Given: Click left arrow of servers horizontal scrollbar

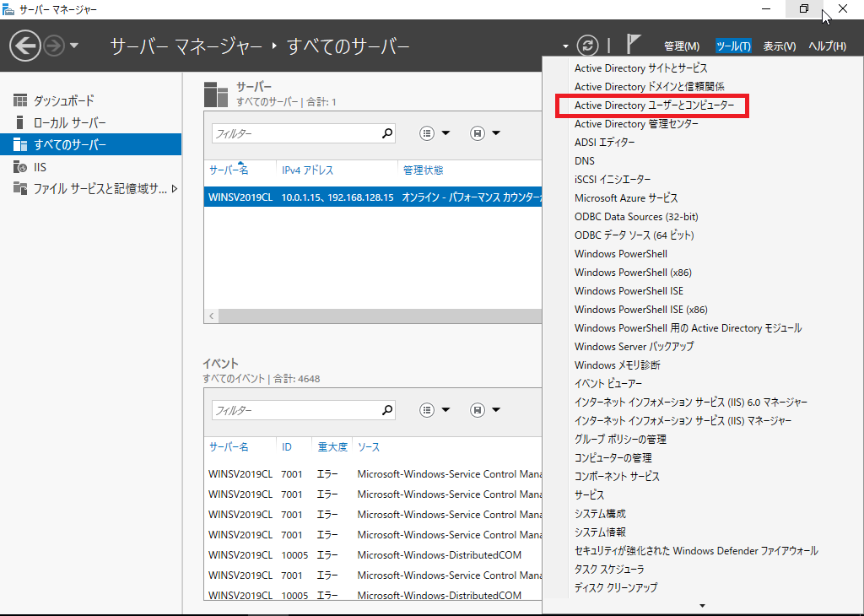Looking at the screenshot, I should [x=212, y=316].
